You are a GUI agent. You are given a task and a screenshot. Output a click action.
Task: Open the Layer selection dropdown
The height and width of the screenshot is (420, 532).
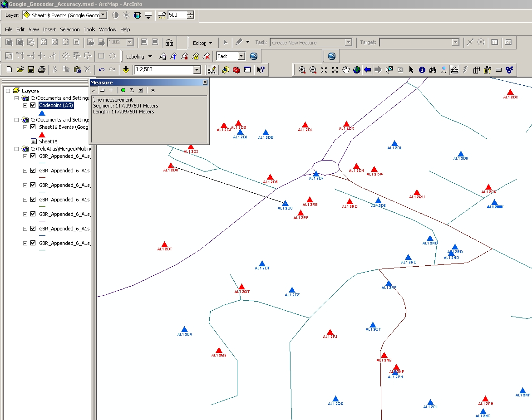(x=103, y=15)
